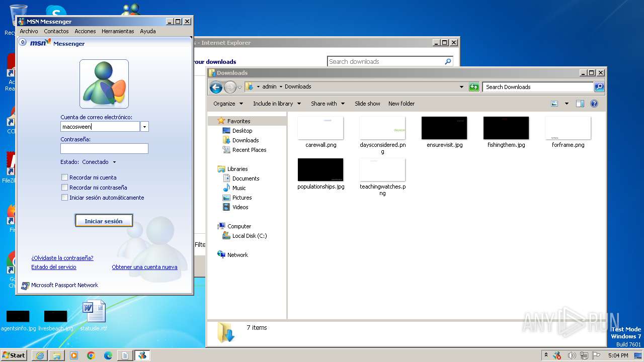Viewport: 644px width, 362px height.
Task: Click Back arrow in Downloads window
Action: click(x=216, y=87)
